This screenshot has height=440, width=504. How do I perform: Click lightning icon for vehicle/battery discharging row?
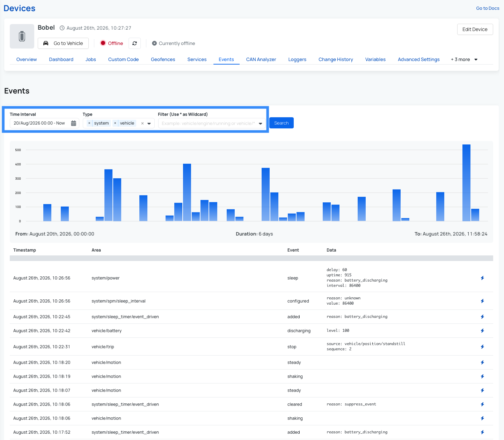pyautogui.click(x=482, y=331)
